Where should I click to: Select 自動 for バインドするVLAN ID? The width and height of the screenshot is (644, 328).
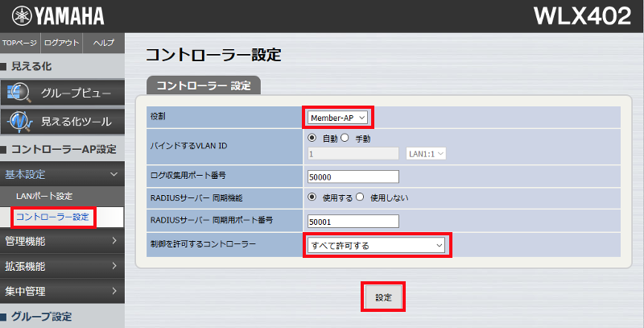312,138
